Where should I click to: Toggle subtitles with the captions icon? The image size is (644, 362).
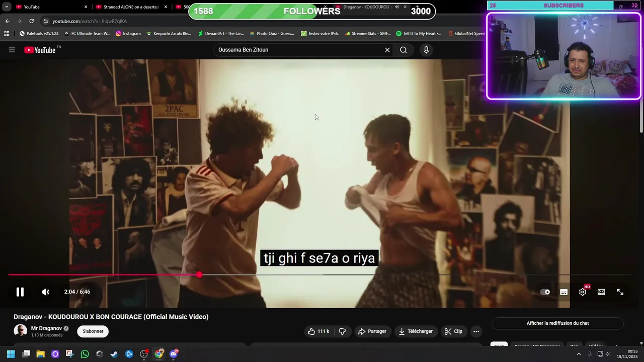564,292
